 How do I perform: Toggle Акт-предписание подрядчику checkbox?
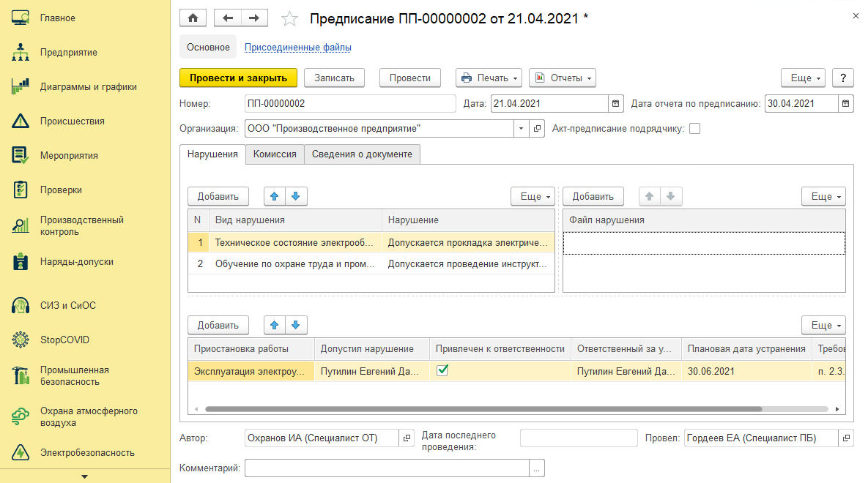(694, 128)
